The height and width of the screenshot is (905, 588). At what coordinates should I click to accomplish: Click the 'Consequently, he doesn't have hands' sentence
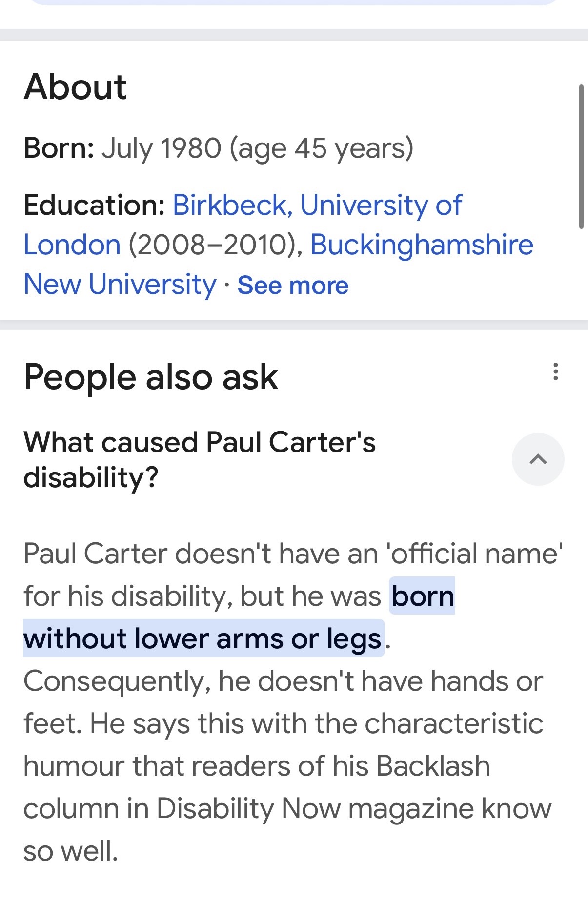(x=283, y=681)
